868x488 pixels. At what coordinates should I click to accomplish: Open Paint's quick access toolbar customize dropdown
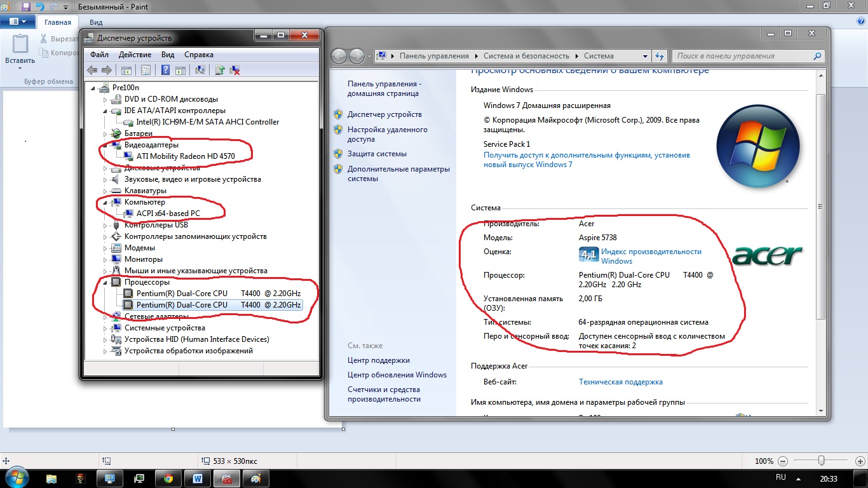pos(65,7)
